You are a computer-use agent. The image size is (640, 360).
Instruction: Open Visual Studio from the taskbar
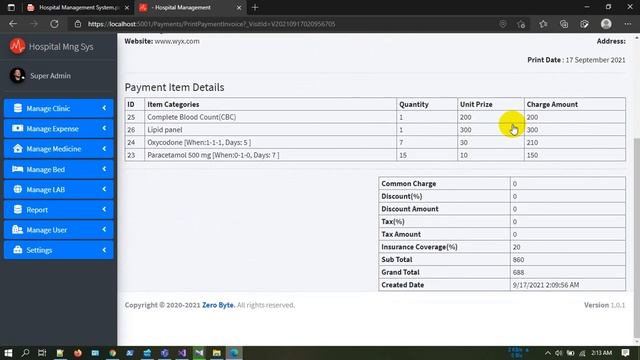182,353
